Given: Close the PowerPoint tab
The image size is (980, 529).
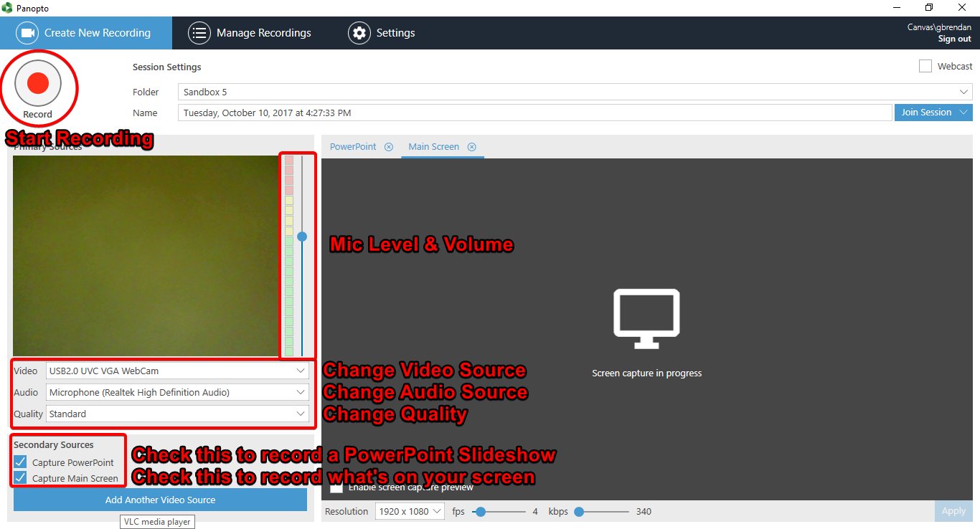Looking at the screenshot, I should (389, 147).
